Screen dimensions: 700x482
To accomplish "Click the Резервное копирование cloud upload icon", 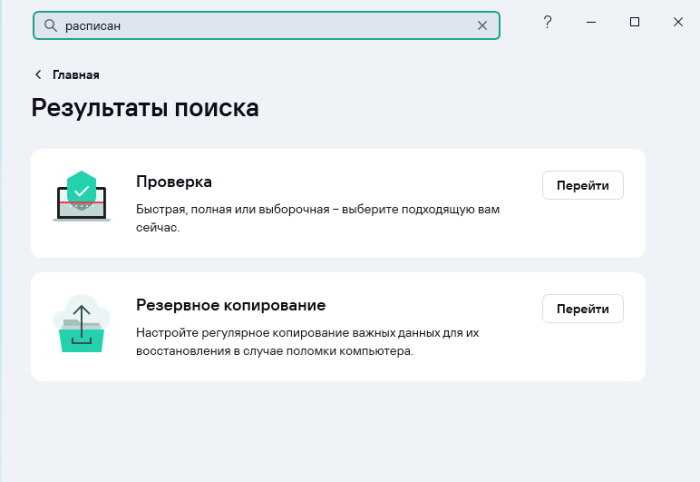I will [x=82, y=324].
